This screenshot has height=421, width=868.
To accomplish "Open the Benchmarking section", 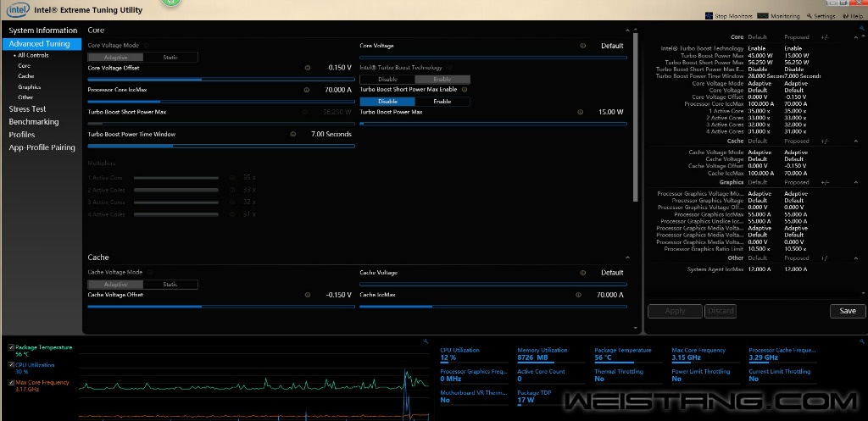I will 33,122.
